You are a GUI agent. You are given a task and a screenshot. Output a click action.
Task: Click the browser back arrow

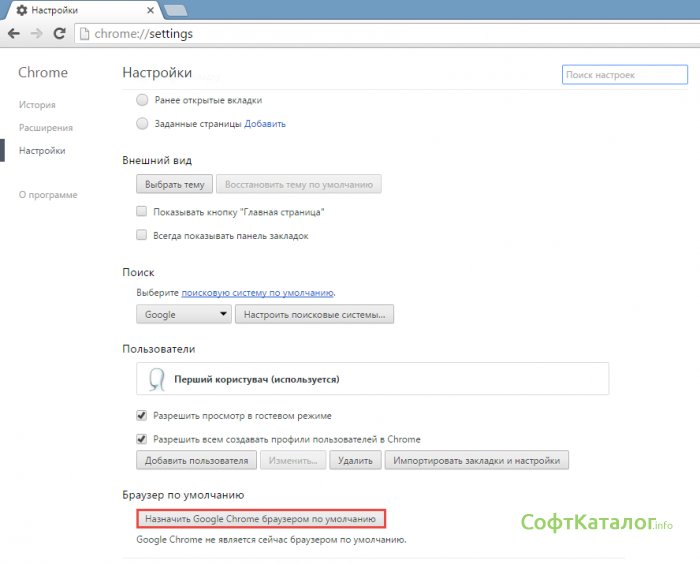pos(13,33)
